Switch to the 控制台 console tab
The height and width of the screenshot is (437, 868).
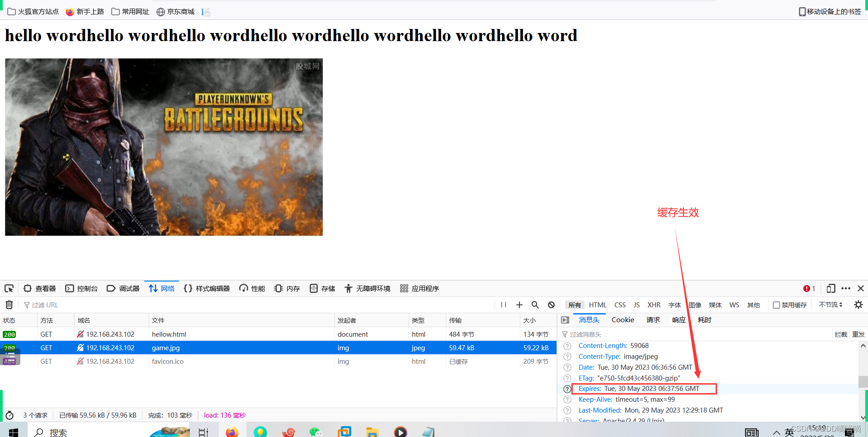click(x=81, y=288)
